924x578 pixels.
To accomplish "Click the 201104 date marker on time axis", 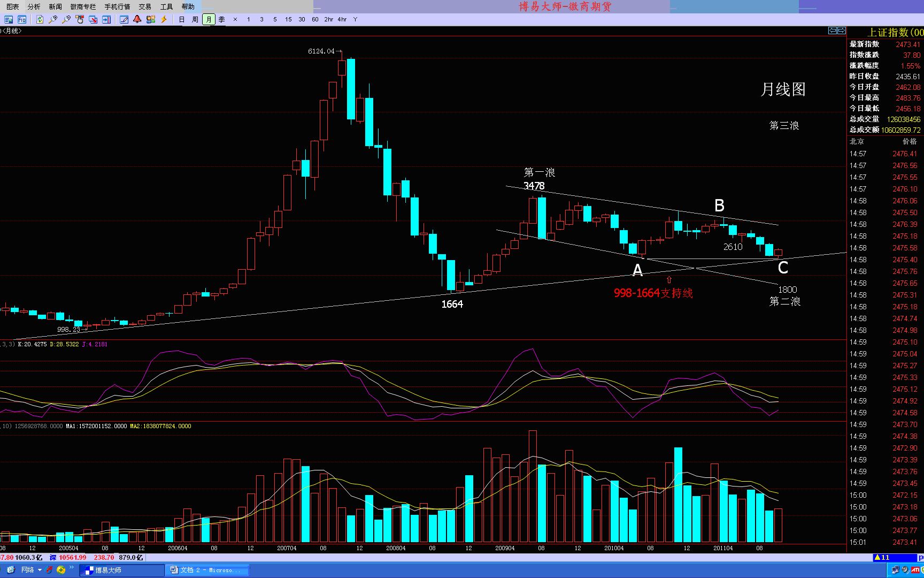I will click(x=723, y=548).
